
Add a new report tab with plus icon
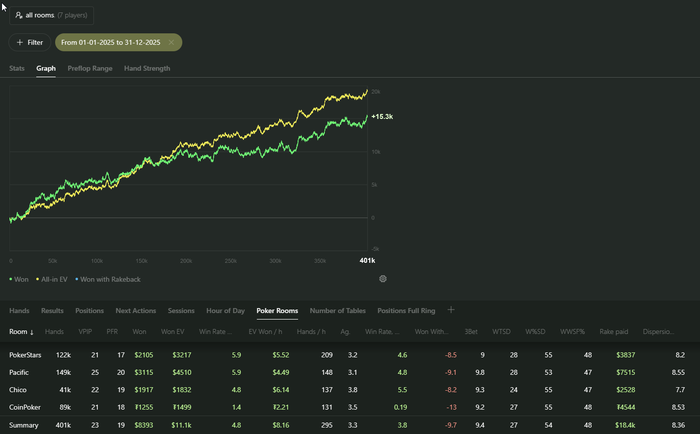click(x=451, y=310)
